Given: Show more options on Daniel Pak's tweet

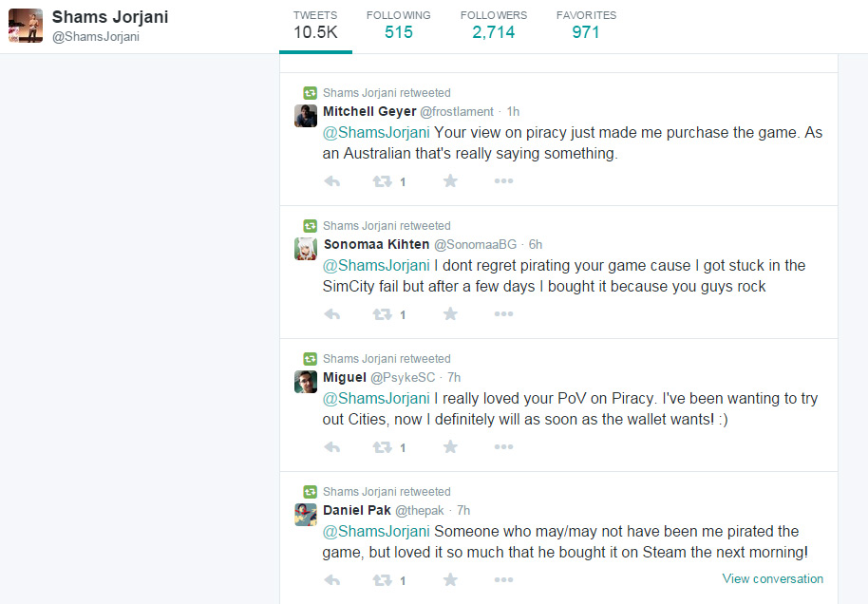Looking at the screenshot, I should pos(503,580).
